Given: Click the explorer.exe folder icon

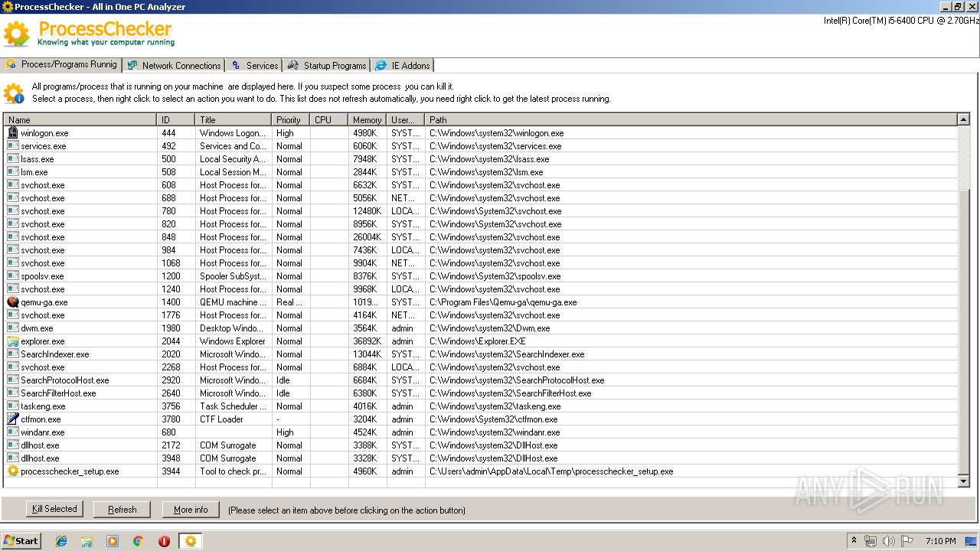Looking at the screenshot, I should pyautogui.click(x=12, y=341).
